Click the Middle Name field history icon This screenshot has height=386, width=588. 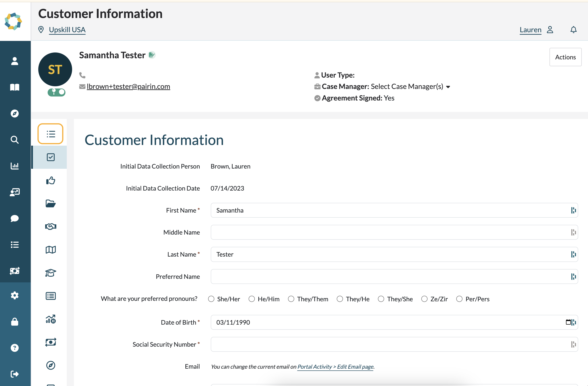click(x=574, y=232)
